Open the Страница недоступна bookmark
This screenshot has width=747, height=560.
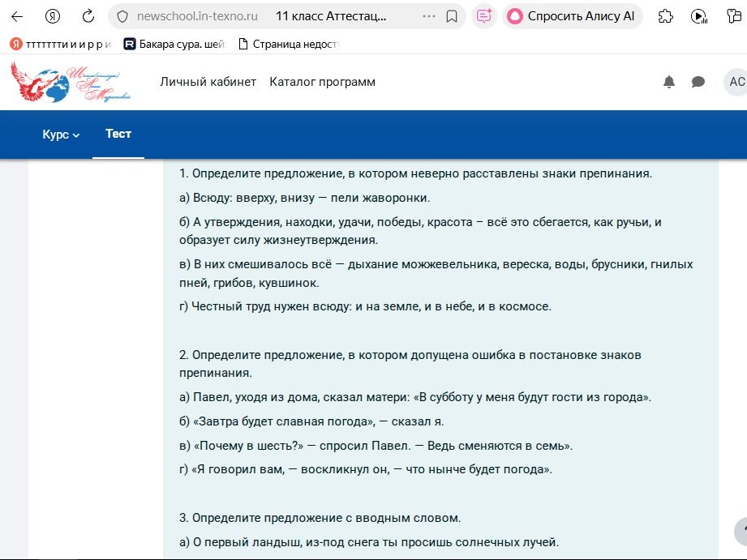[289, 45]
